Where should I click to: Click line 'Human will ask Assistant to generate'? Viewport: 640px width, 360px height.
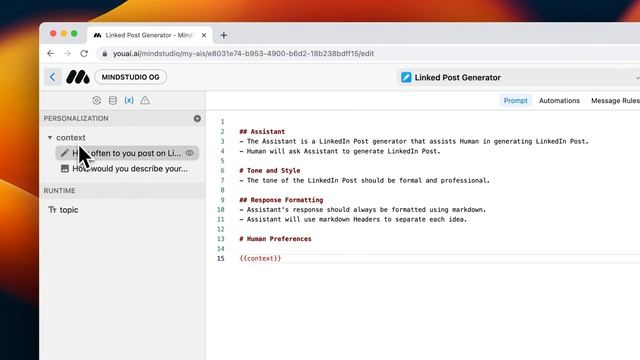click(x=340, y=151)
